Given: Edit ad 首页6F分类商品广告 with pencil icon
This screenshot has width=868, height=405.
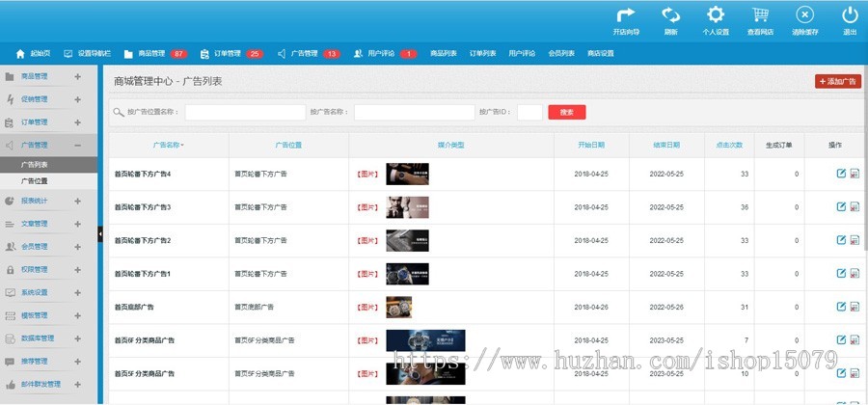Looking at the screenshot, I should click(x=841, y=339).
